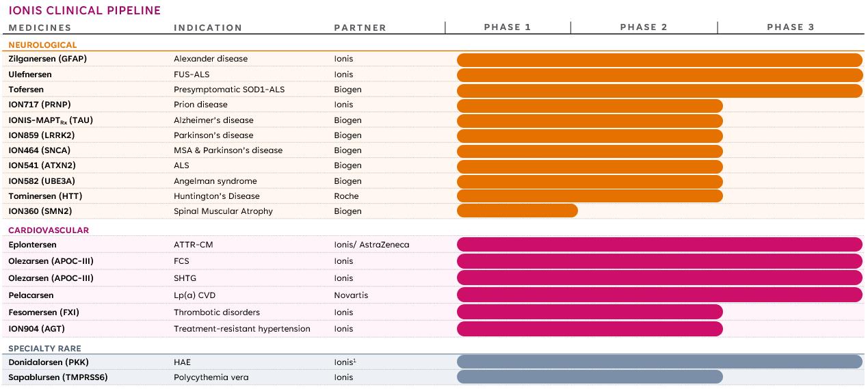Screen dimensions: 868x389
Task: Click the NEUROLOGICAL section heading
Action: click(x=42, y=44)
